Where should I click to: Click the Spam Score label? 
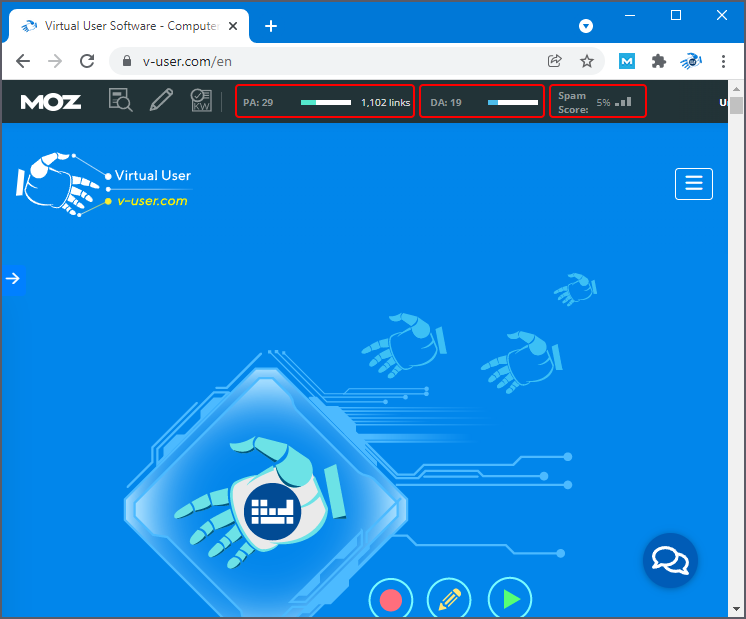tap(573, 103)
